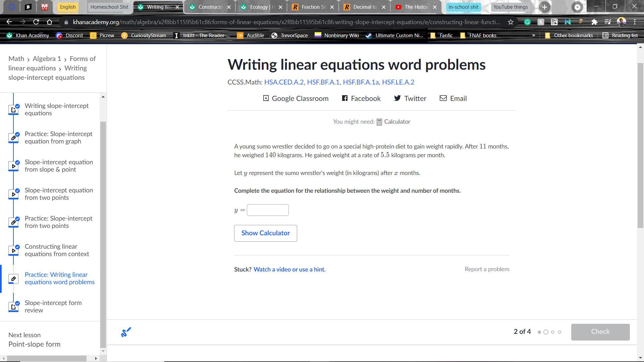The image size is (644, 362).
Task: Open the tab search dropdown arrow
Action: click(x=577, y=7)
